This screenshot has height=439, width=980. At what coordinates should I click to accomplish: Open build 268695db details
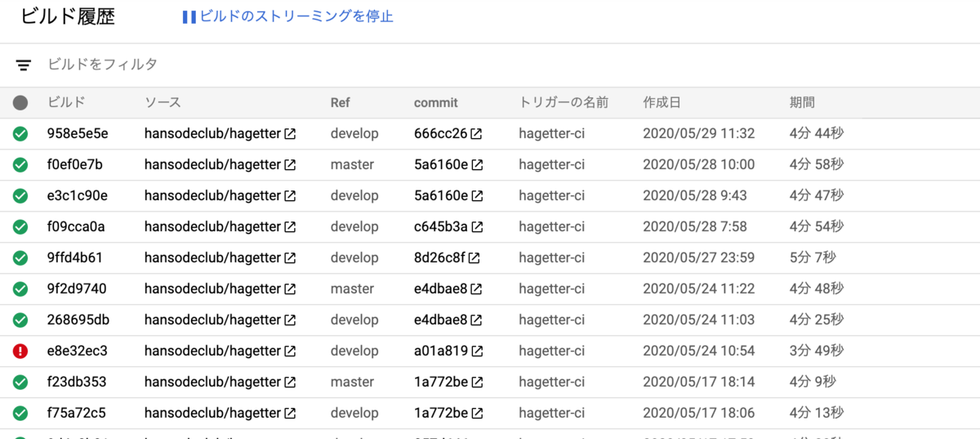tap(78, 320)
